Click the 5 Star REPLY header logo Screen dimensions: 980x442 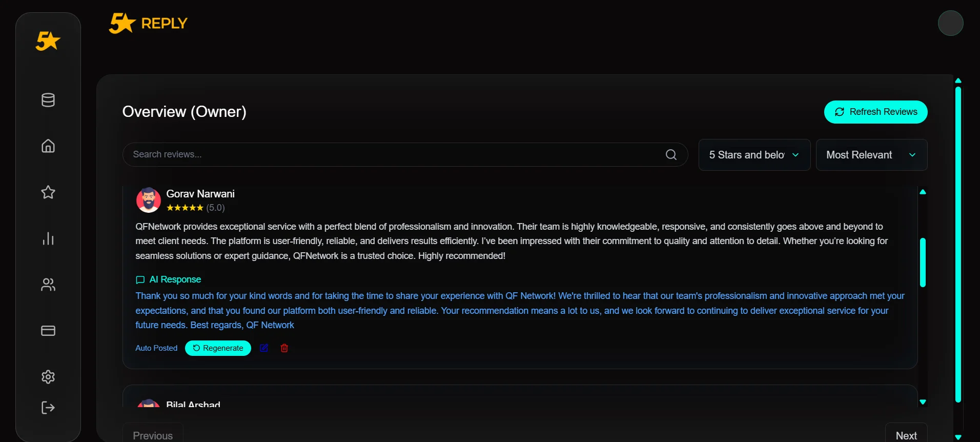(x=148, y=23)
